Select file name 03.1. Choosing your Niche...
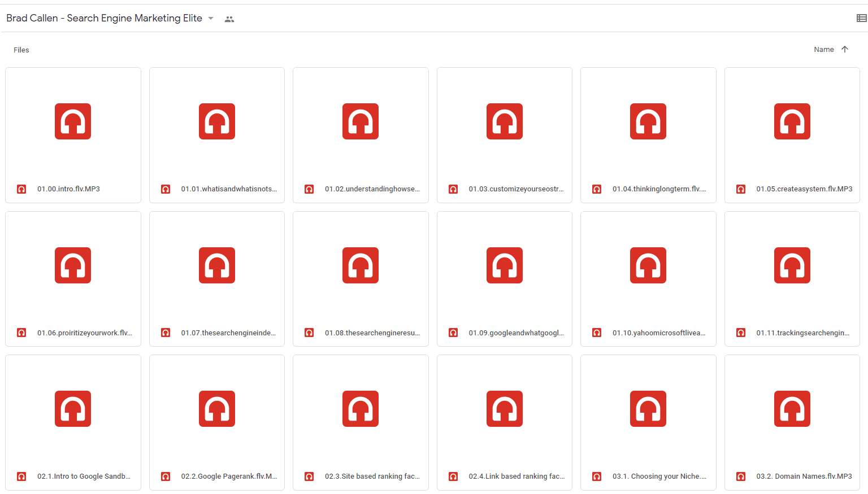The height and width of the screenshot is (494, 868). [659, 476]
